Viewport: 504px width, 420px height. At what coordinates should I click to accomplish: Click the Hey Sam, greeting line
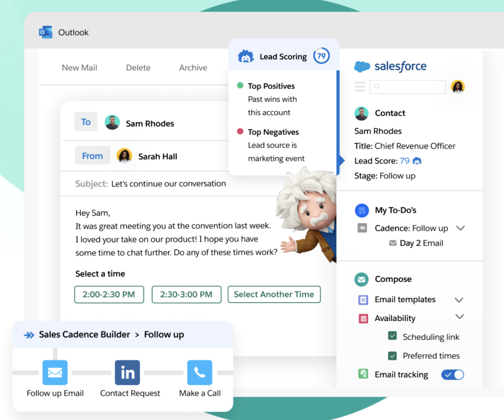[x=93, y=213]
